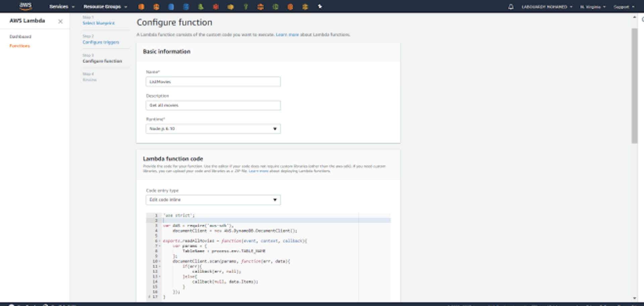
Task: Click the green circular service shortcut icon
Action: [275, 6]
